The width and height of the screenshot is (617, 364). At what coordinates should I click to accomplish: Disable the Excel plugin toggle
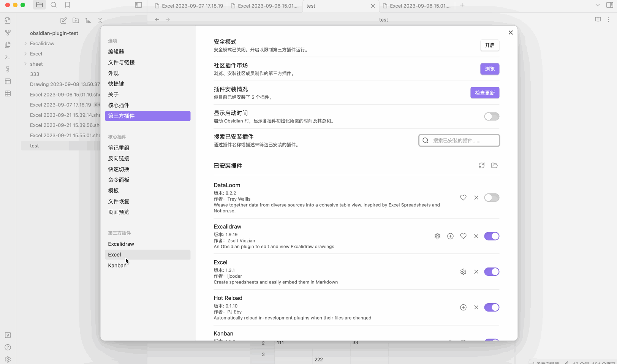[492, 272]
